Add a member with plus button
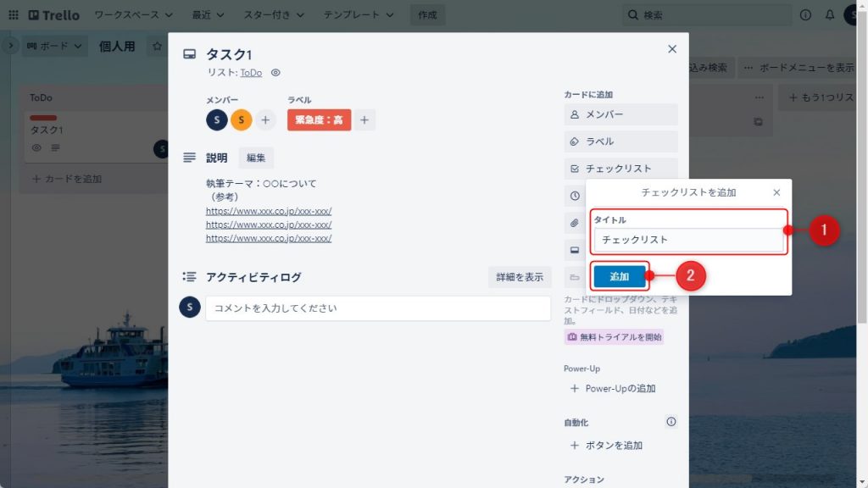This screenshot has height=488, width=868. click(x=265, y=120)
